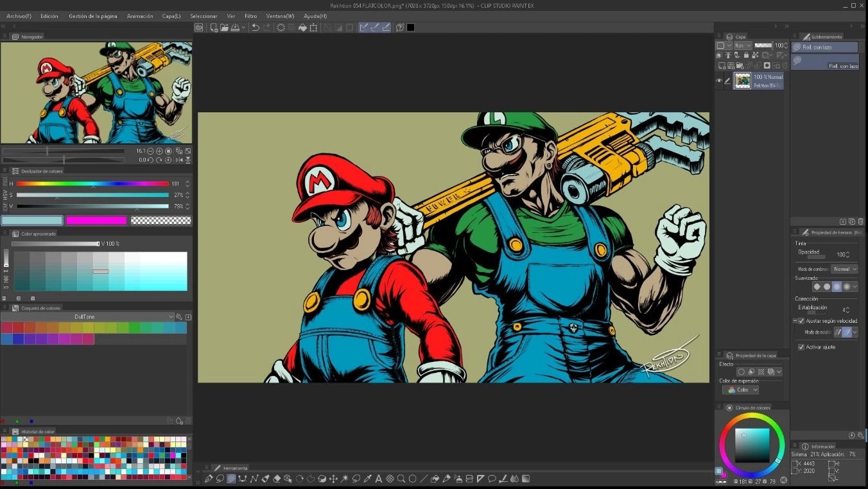Select the Text tool (A icon)
Screen dimensions: 868x489
tap(379, 479)
